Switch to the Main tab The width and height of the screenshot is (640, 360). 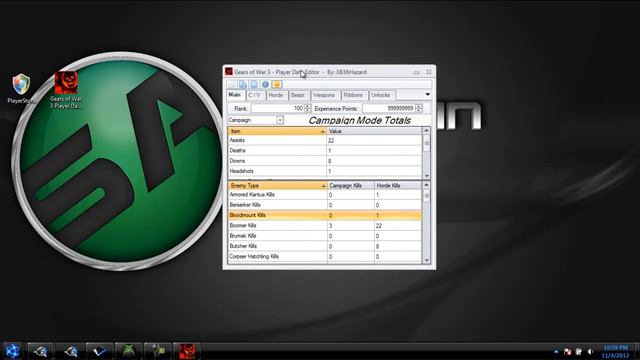pyautogui.click(x=235, y=95)
